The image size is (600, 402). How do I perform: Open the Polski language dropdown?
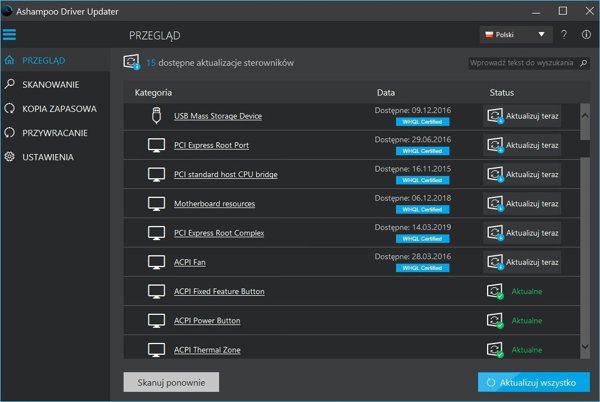coord(515,34)
